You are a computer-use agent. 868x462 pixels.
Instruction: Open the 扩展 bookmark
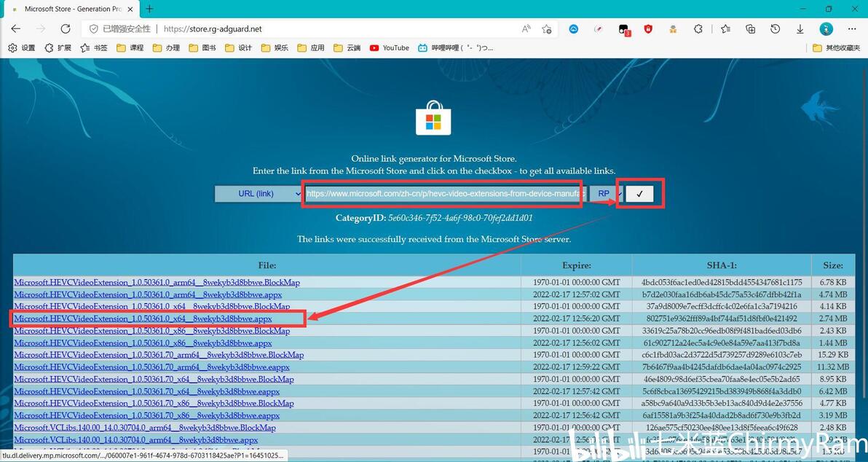58,48
